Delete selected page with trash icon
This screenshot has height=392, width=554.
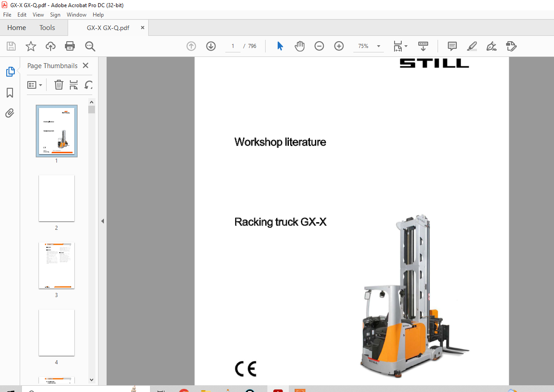tap(59, 85)
